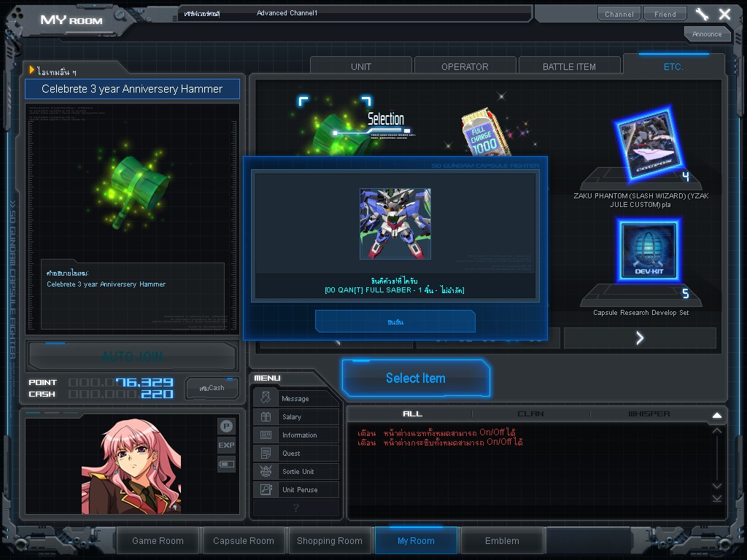Screen dimensions: 747x560
Task: Click the CASH value 220
Action: (157, 394)
